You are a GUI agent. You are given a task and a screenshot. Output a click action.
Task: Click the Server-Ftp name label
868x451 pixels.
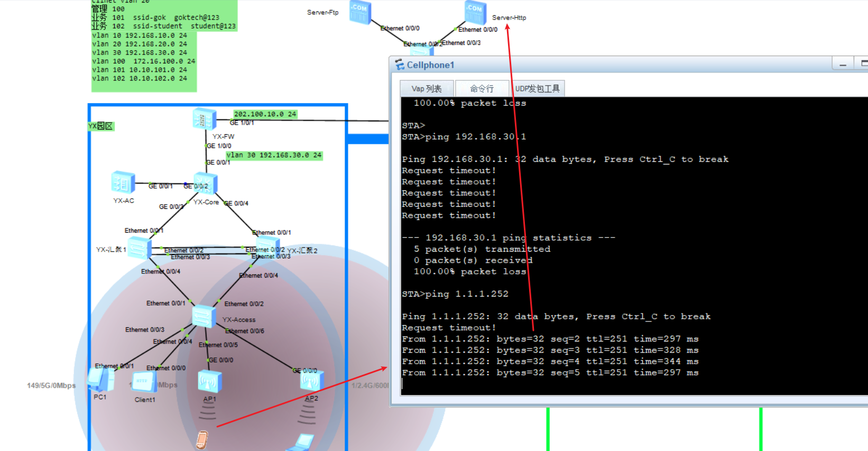tap(322, 12)
